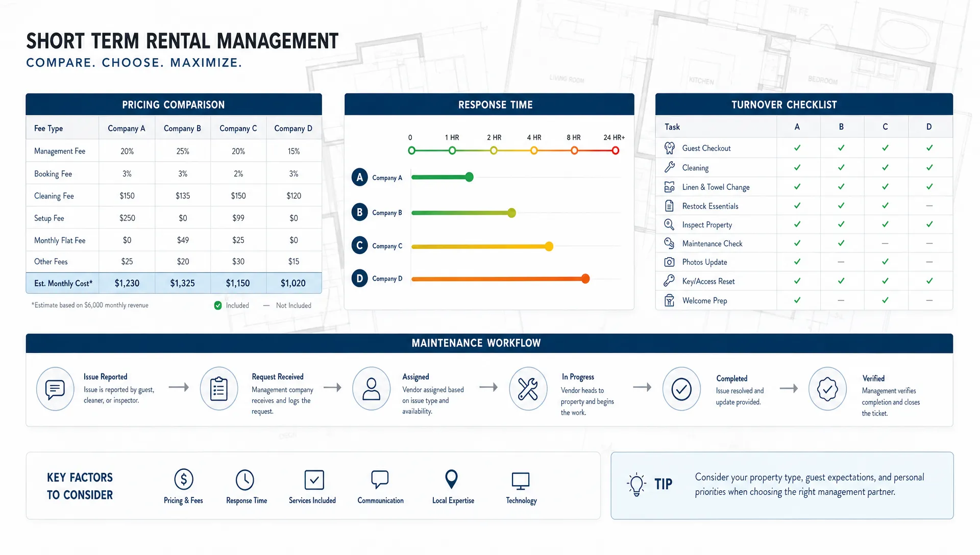Viewport: 980px width, 555px height.
Task: Click Company C's checkmark for Restock Essentials
Action: click(x=885, y=206)
